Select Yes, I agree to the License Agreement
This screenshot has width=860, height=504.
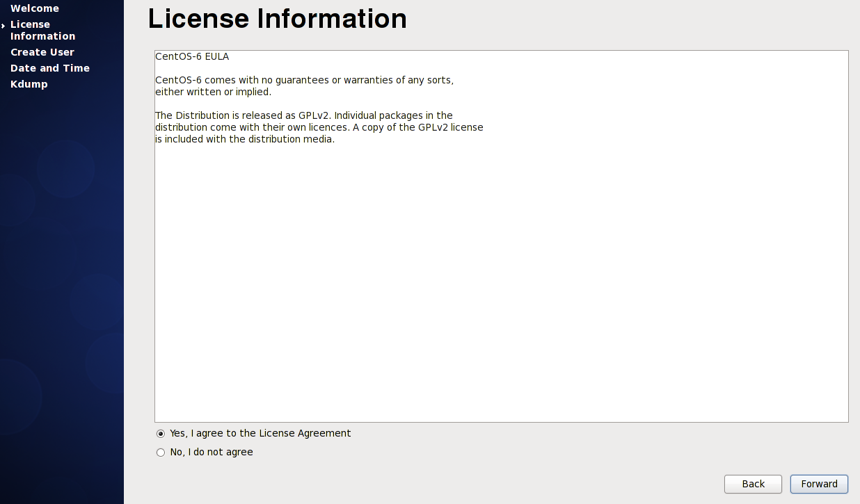tap(253, 433)
